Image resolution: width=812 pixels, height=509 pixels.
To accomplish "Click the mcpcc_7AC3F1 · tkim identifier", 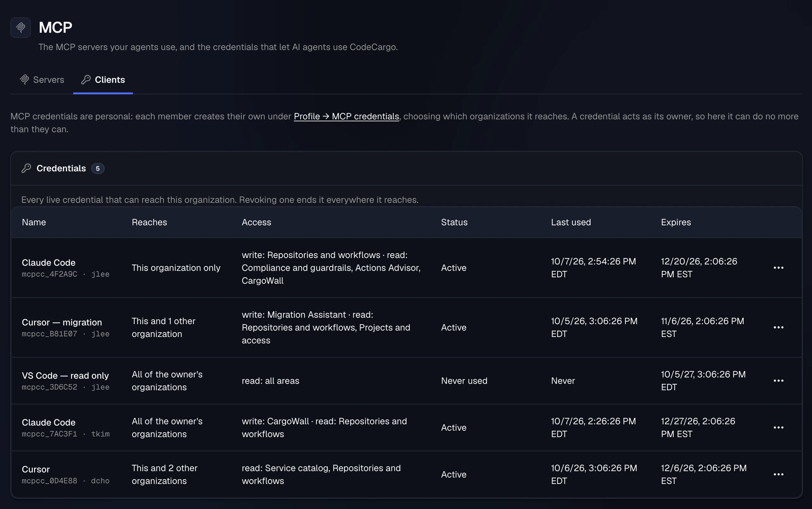I will pyautogui.click(x=66, y=434).
